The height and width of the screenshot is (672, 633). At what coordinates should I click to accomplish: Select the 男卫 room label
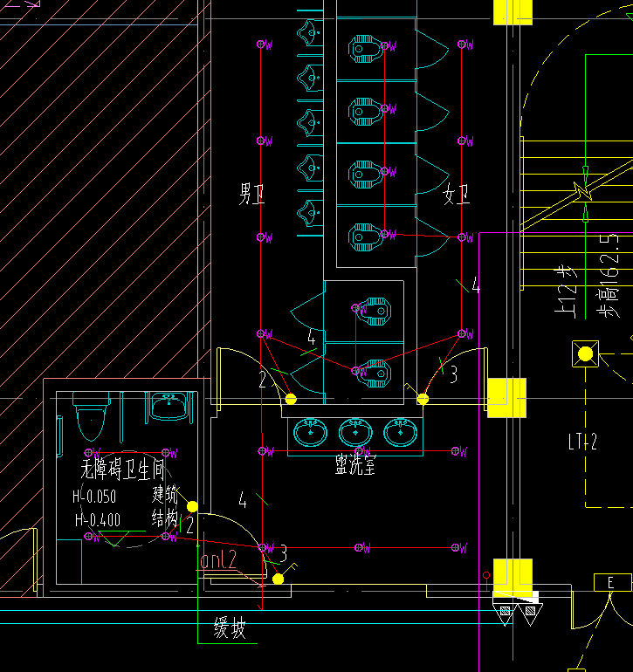point(251,194)
